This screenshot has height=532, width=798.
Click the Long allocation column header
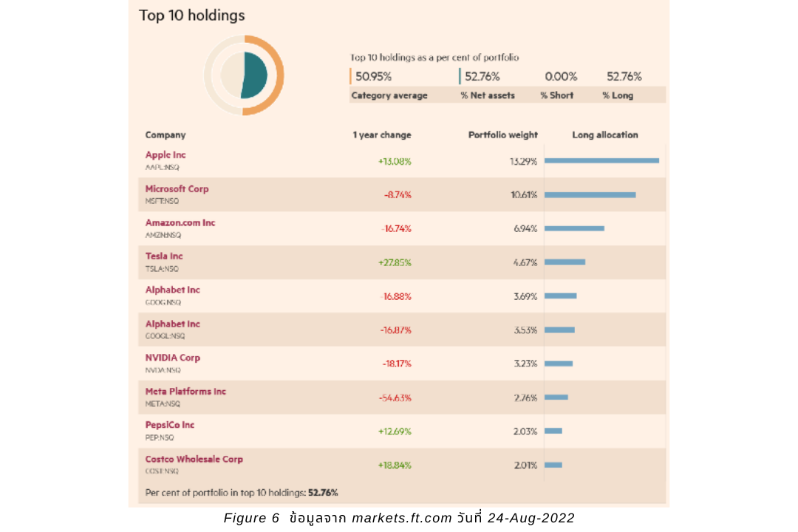click(605, 135)
